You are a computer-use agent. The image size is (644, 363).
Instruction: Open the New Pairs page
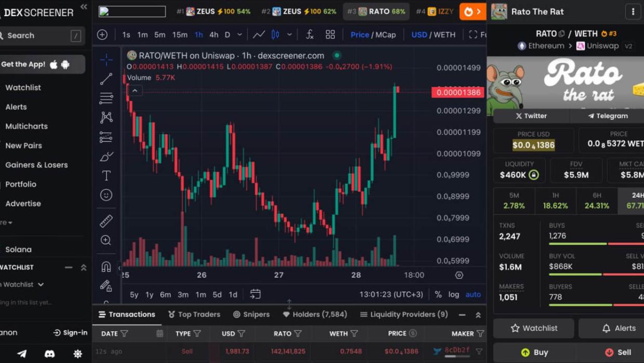click(x=23, y=146)
